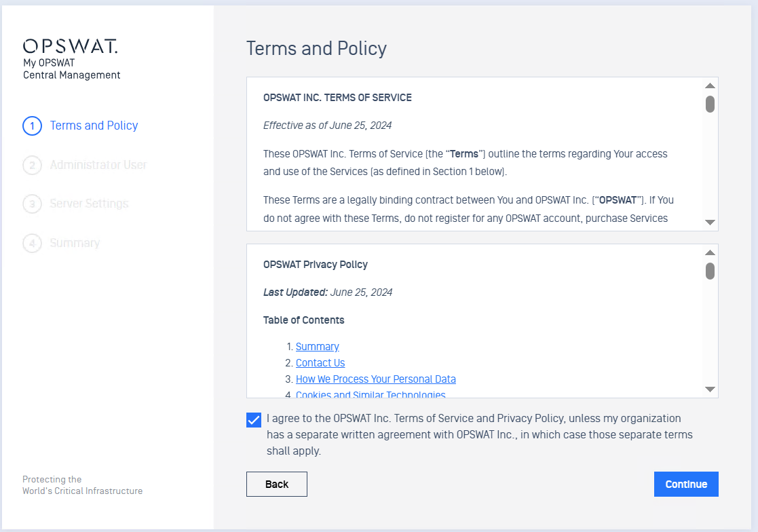The width and height of the screenshot is (758, 532).
Task: Select step 2 circle icon
Action: click(32, 166)
